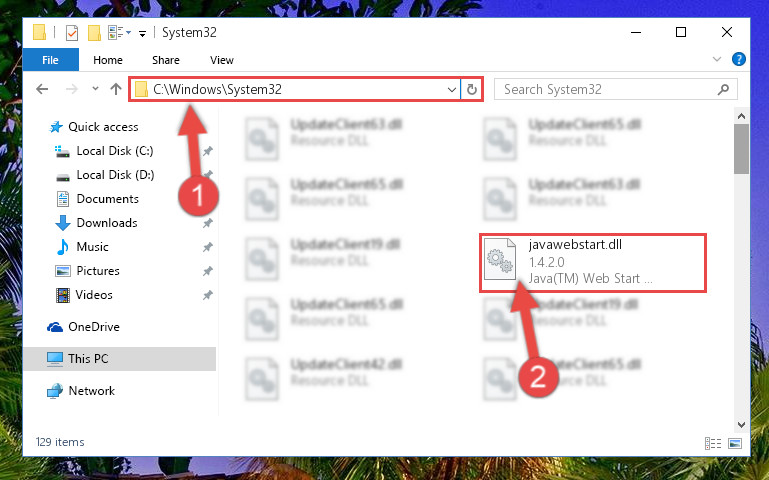Click the Properties checkmark icon in title bar
The image size is (769, 480).
coord(72,33)
